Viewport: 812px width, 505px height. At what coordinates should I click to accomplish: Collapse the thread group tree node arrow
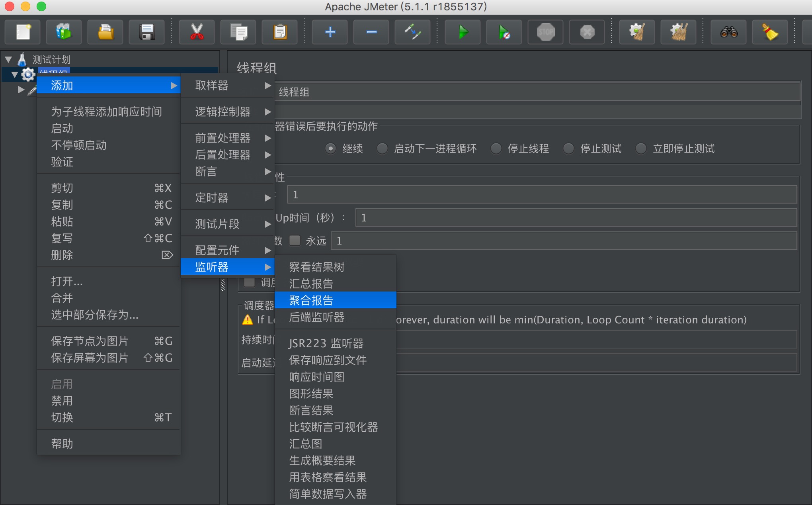click(15, 74)
